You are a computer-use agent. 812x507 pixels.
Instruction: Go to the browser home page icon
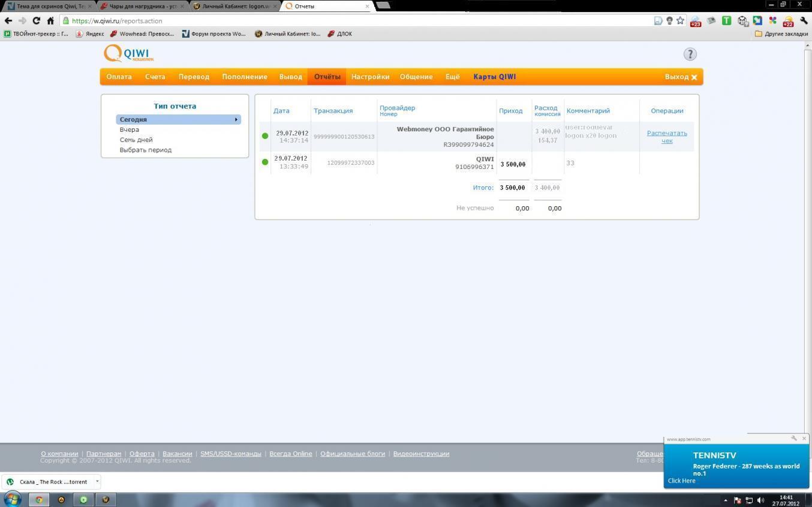pyautogui.click(x=50, y=20)
